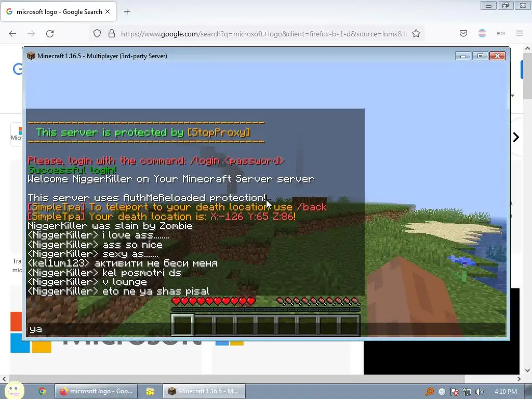This screenshot has height=399, width=532.
Task: Open the smiley Start button
Action: click(14, 390)
